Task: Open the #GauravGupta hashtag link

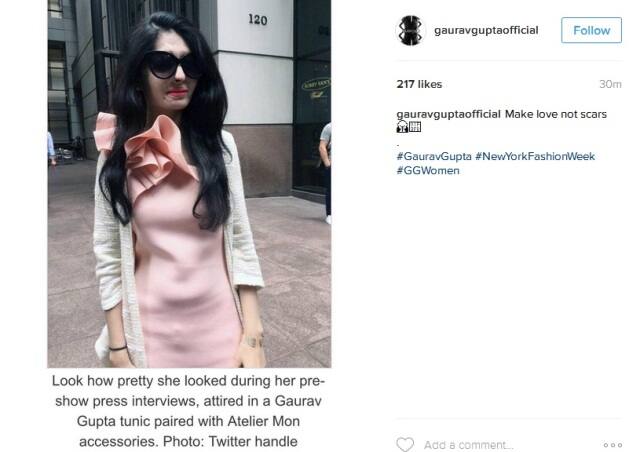Action: [x=434, y=156]
